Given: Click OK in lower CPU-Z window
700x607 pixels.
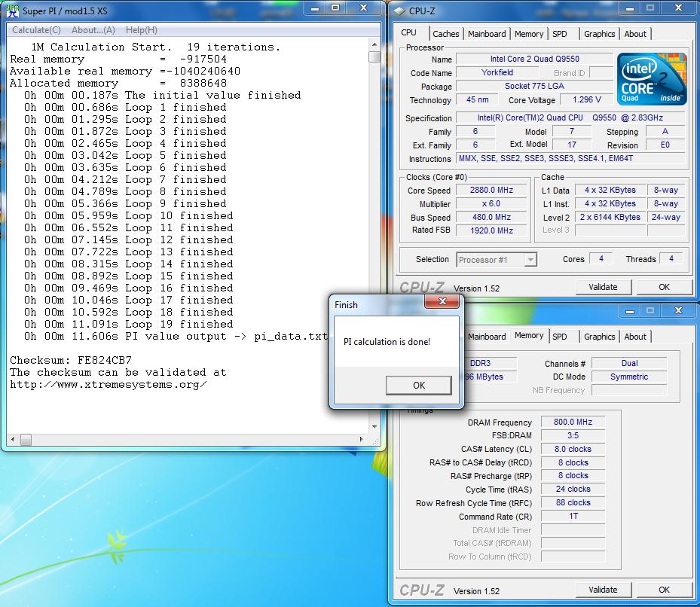Looking at the screenshot, I should click(x=664, y=590).
